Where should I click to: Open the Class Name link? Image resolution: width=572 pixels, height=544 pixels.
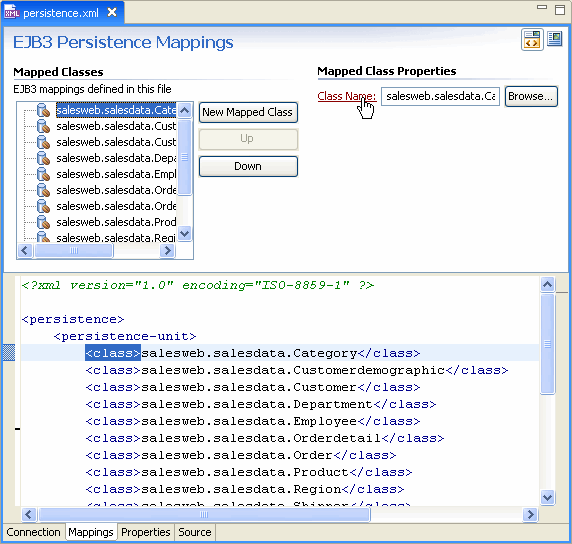click(x=346, y=96)
